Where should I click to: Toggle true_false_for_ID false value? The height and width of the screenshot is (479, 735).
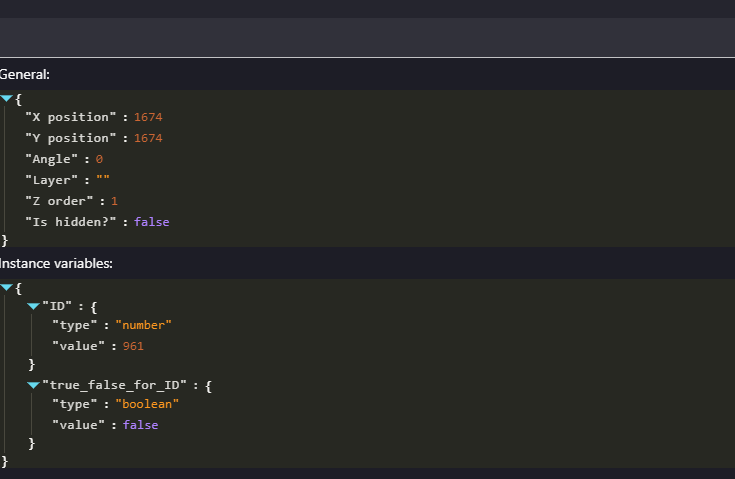(x=140, y=425)
